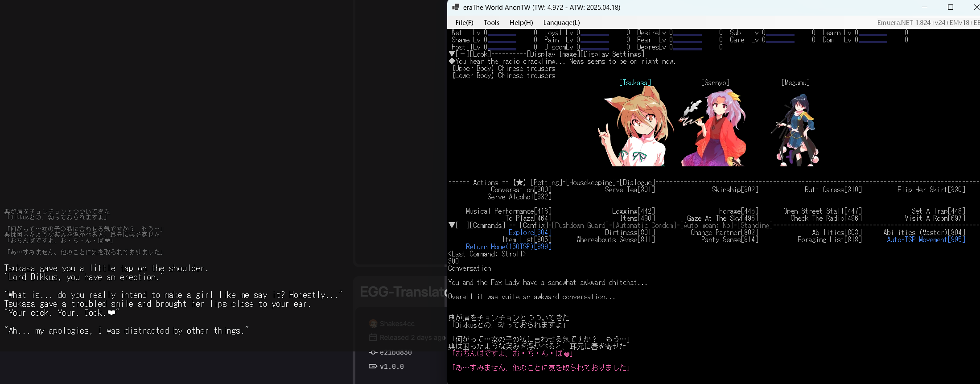Choose Visit A Room[697]
The image size is (980, 384).
pyautogui.click(x=935, y=219)
